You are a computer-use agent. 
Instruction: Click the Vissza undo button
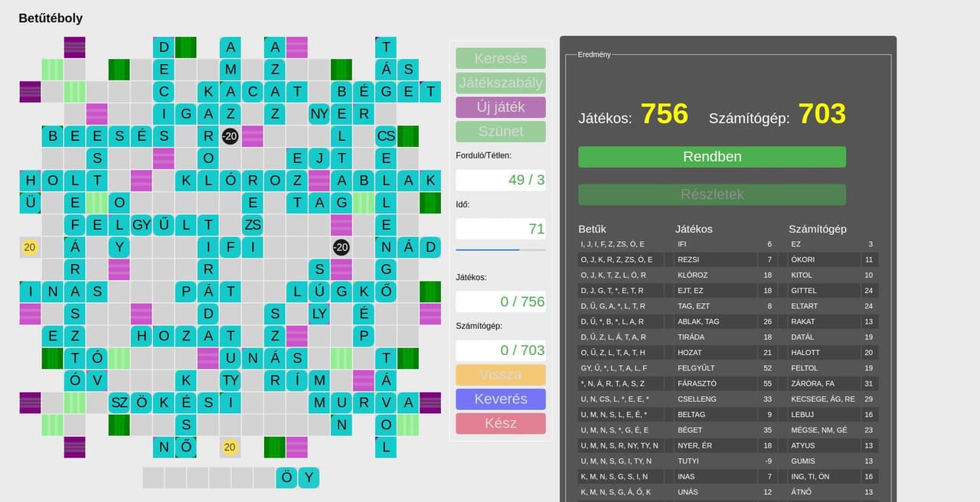click(501, 375)
